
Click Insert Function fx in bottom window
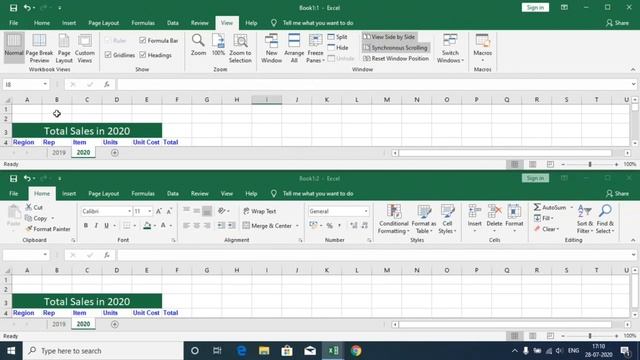(107, 255)
